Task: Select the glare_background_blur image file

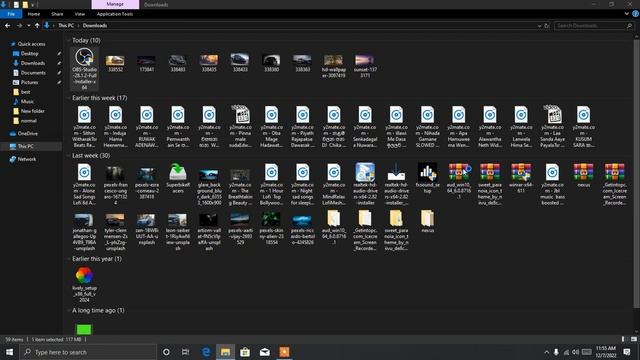Action: pos(209,187)
